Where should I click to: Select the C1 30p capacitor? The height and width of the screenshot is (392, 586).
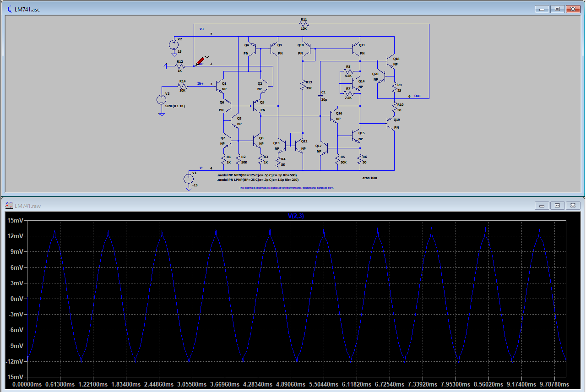point(320,96)
